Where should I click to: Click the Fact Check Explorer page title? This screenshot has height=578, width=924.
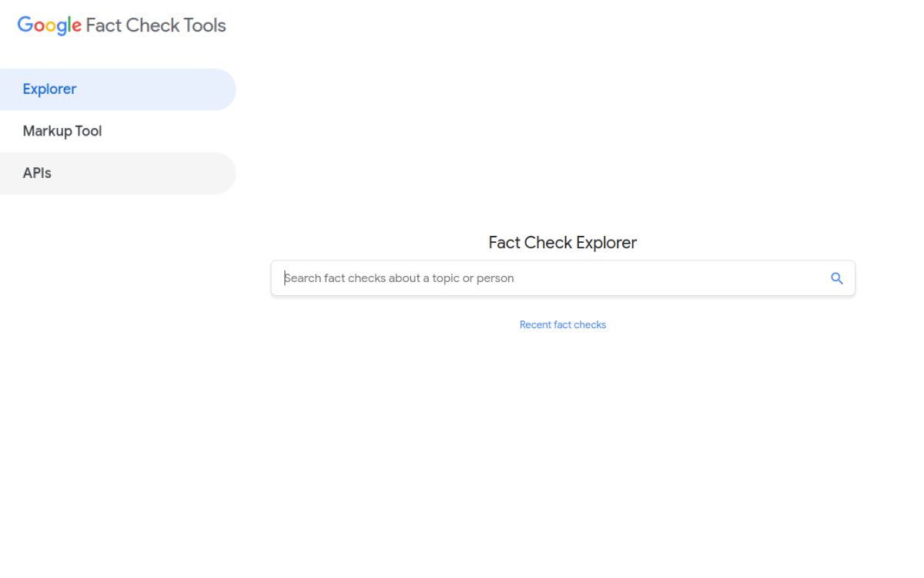coord(563,242)
